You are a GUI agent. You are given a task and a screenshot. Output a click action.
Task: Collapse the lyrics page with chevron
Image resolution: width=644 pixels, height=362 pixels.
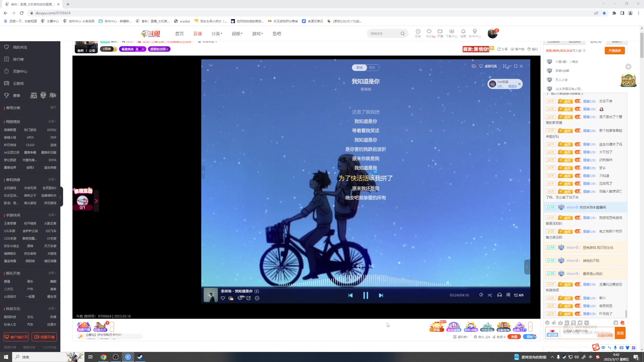pyautogui.click(x=211, y=65)
